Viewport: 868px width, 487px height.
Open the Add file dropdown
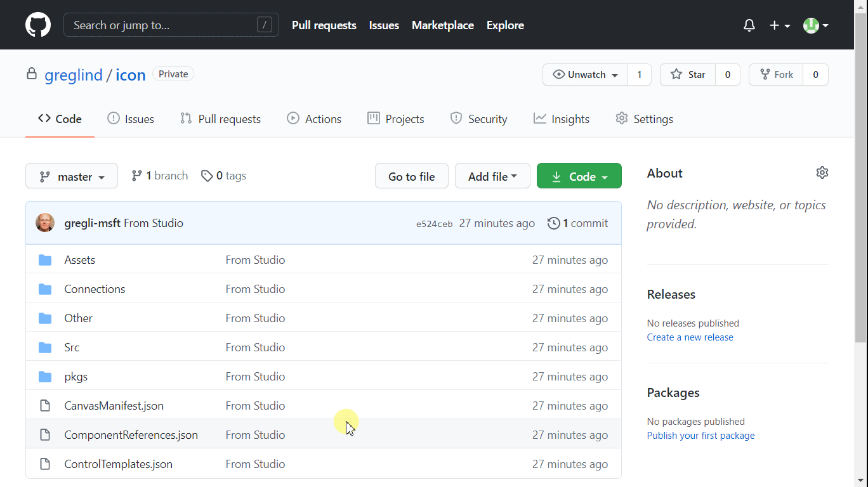click(492, 176)
